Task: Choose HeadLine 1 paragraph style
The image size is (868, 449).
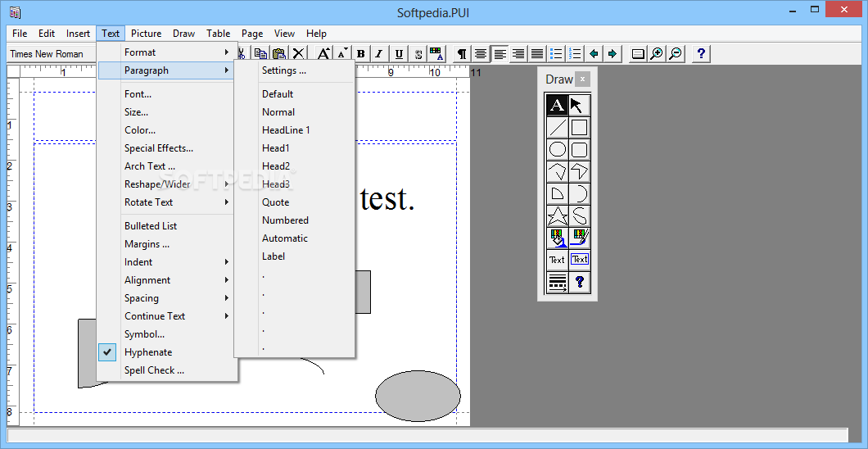Action: (286, 130)
